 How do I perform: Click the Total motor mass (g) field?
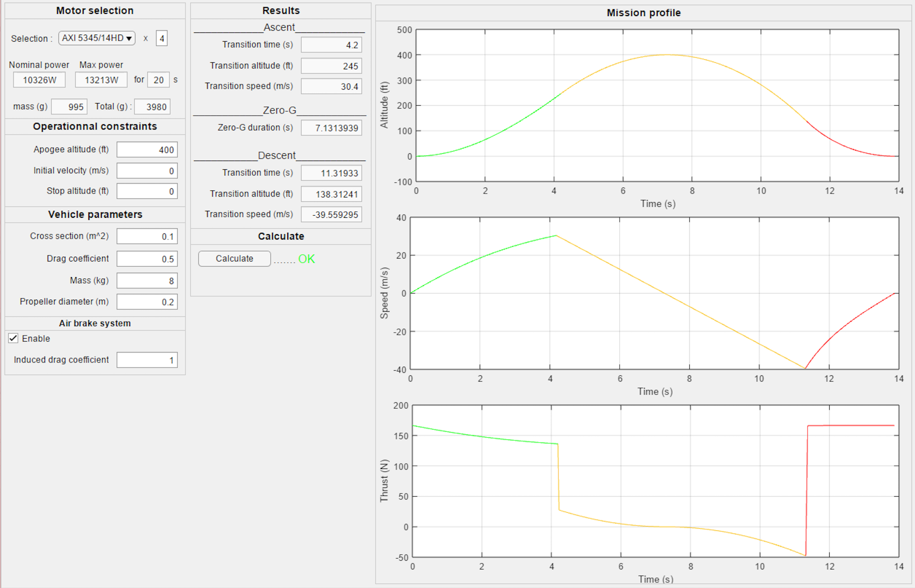pyautogui.click(x=152, y=107)
